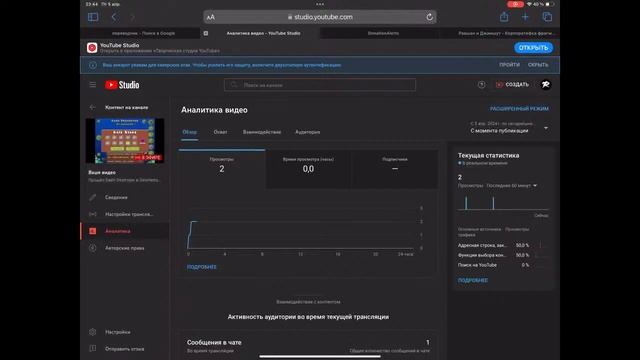Open the help question mark icon
The image size is (640, 360).
[482, 84]
